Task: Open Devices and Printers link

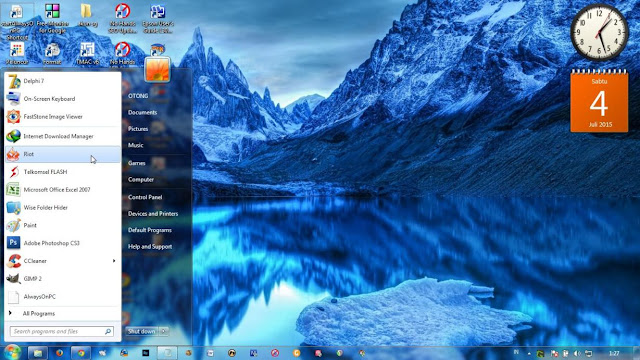Action: pyautogui.click(x=153, y=213)
